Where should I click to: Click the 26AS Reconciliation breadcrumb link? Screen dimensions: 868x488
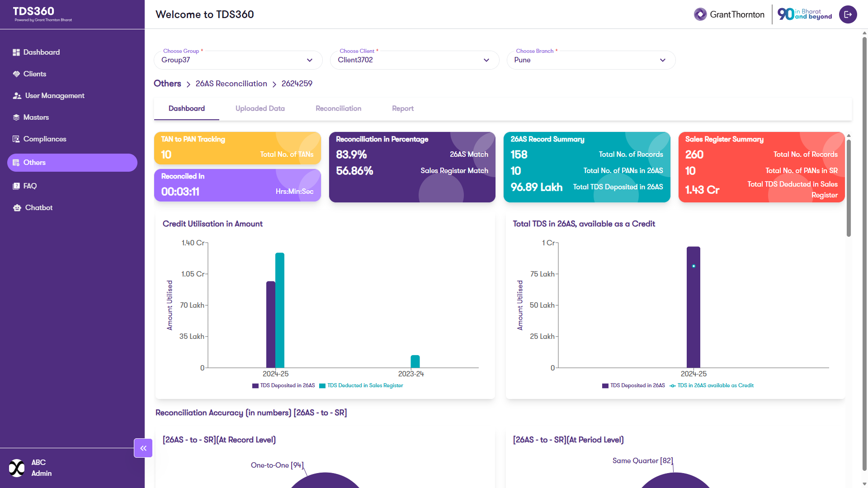click(x=231, y=84)
